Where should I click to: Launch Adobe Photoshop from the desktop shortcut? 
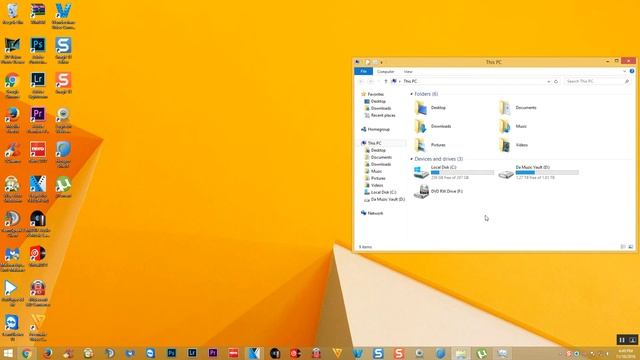[x=38, y=50]
